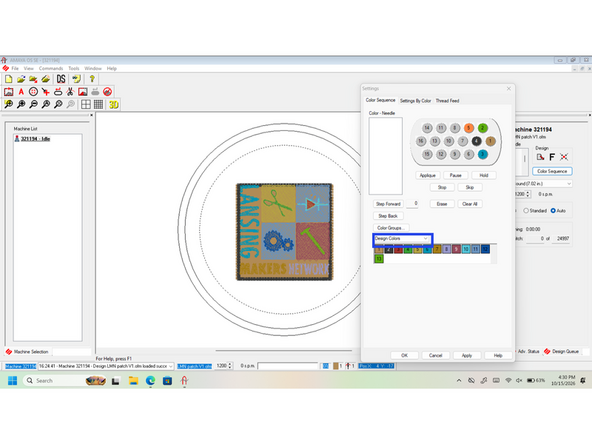The width and height of the screenshot is (592, 444).
Task: Open Microsoft Edge from the taskbar
Action: click(150, 381)
